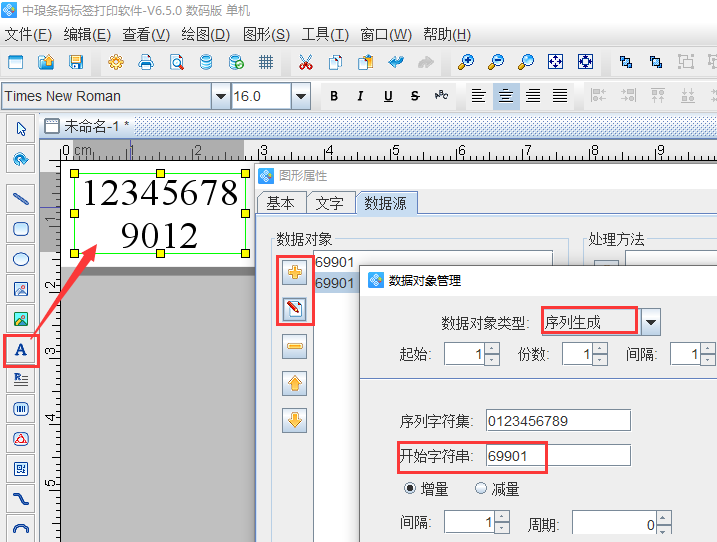717x542 pixels.
Task: Select the rotate tool icon
Action: click(21, 159)
